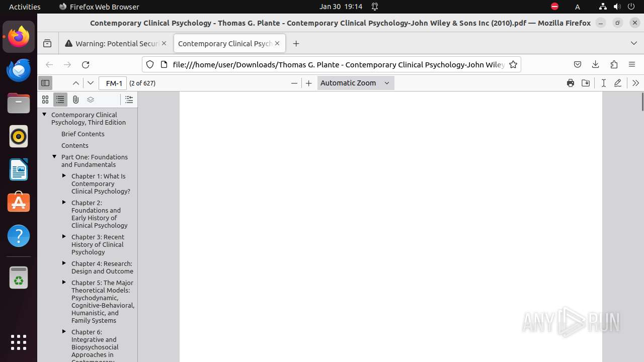644x362 pixels.
Task: Open Activities overview
Action: (25, 7)
